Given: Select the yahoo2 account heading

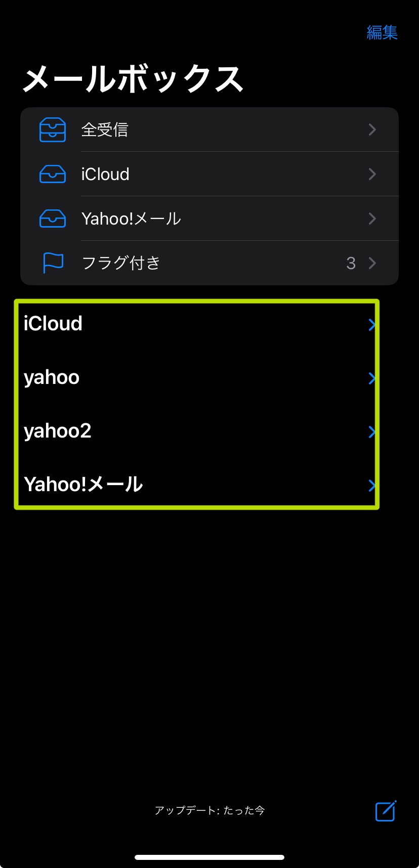Looking at the screenshot, I should [x=58, y=431].
